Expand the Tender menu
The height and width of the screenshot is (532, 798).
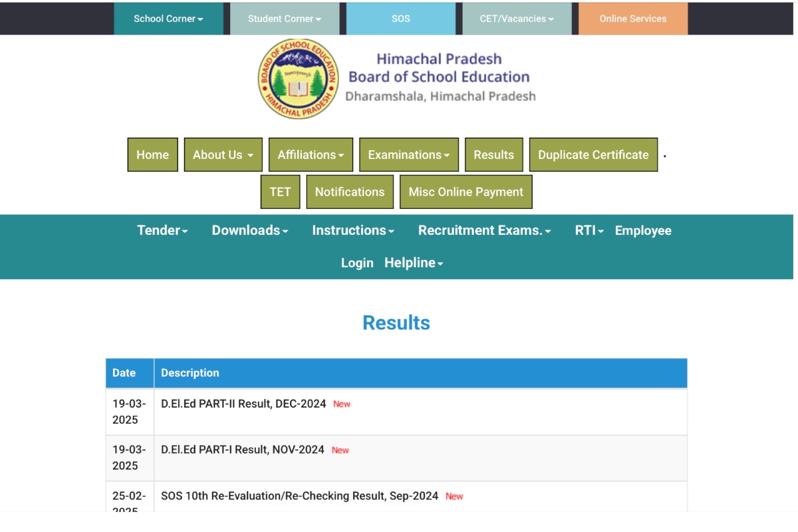coord(162,230)
